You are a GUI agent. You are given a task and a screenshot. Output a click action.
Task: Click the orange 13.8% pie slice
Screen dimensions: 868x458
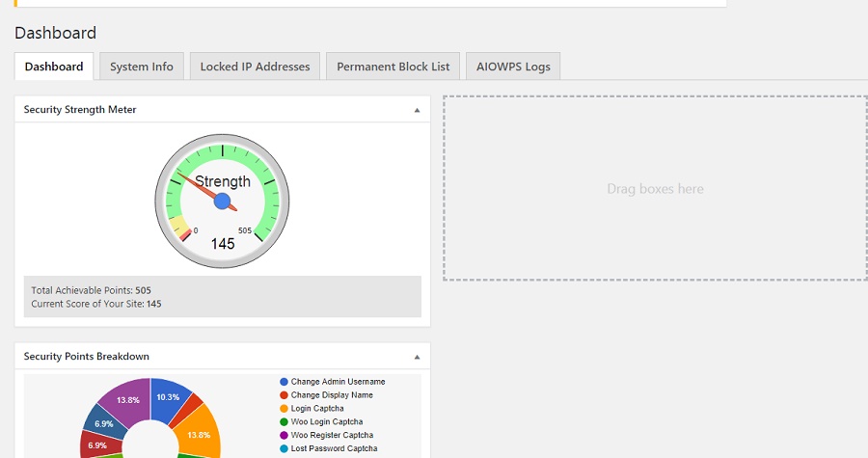(200, 435)
